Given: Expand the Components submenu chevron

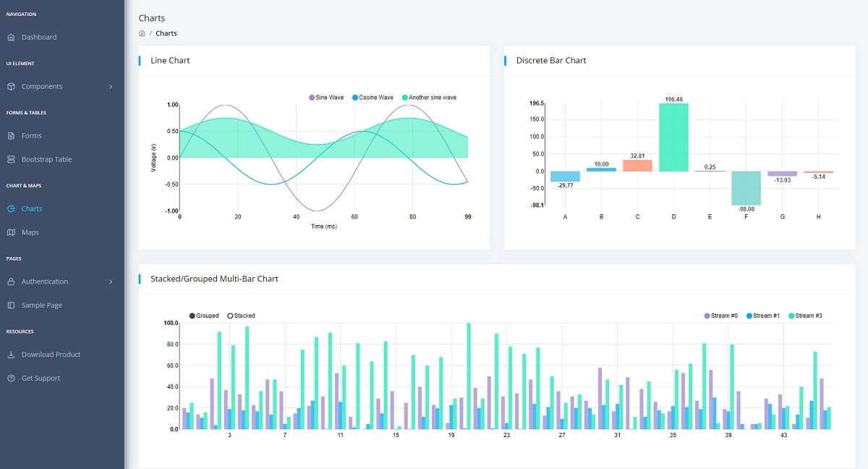Looking at the screenshot, I should click(111, 86).
